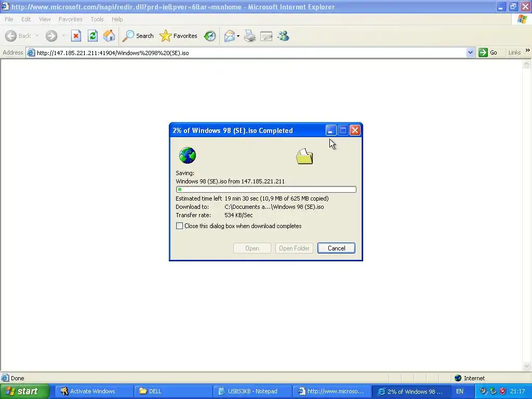
Task: Click the disabled Open Folder button
Action: 294,248
